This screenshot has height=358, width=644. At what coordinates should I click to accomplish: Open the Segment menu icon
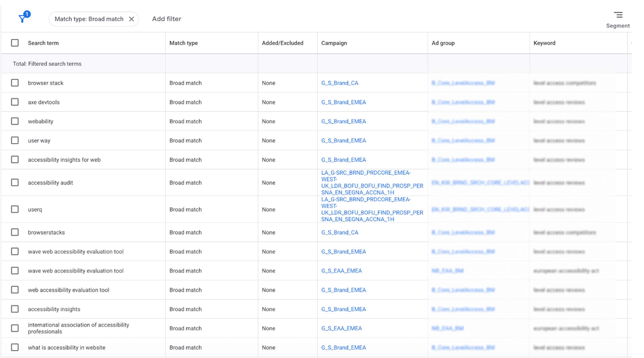pyautogui.click(x=618, y=15)
